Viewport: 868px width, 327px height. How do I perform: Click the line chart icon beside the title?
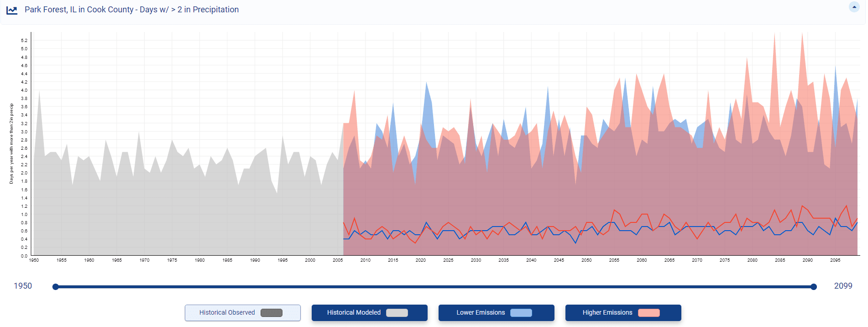[x=12, y=10]
